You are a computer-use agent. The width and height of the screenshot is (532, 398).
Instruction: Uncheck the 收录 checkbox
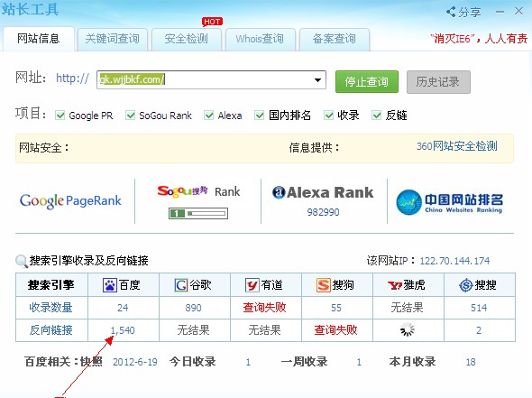click(x=329, y=116)
